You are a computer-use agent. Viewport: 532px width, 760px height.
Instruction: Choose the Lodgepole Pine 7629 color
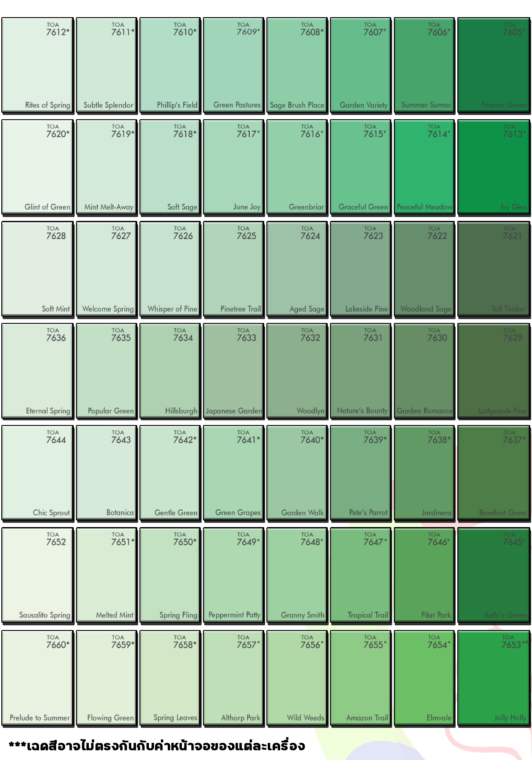pyautogui.click(x=494, y=371)
